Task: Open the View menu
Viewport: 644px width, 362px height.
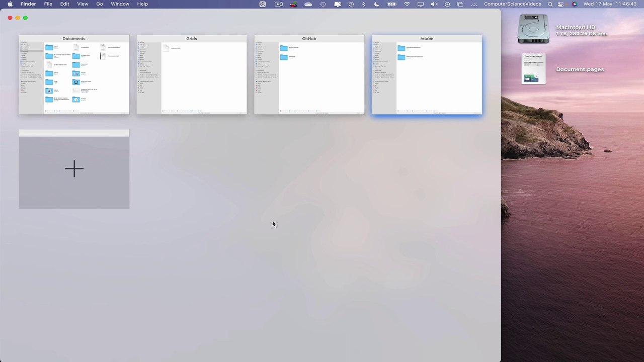Action: click(83, 4)
